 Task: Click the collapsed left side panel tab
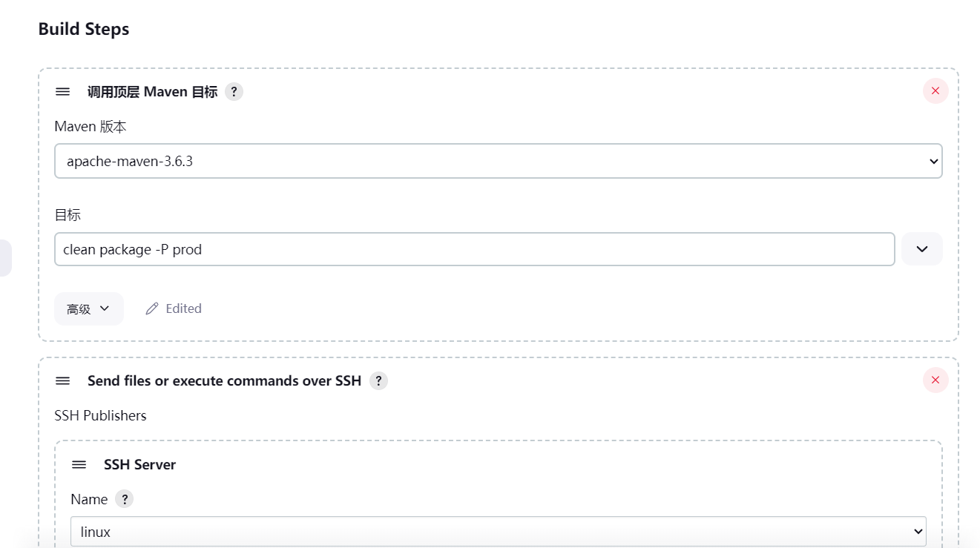tap(5, 257)
